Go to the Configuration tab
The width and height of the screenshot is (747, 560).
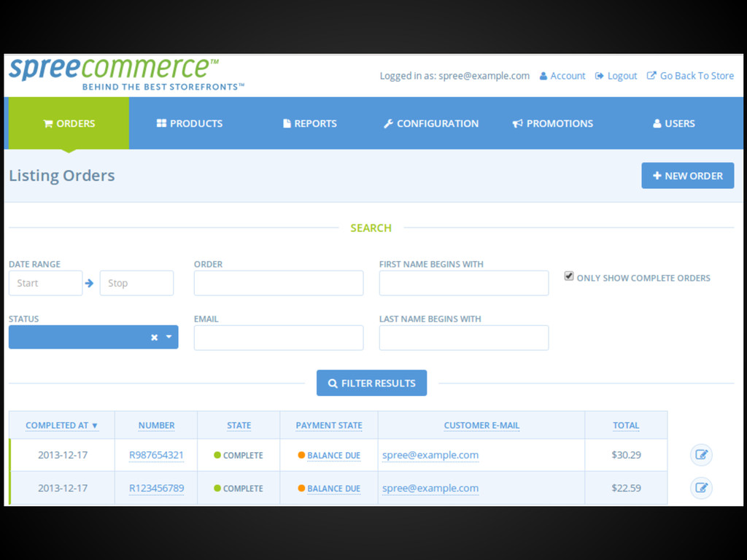[431, 123]
